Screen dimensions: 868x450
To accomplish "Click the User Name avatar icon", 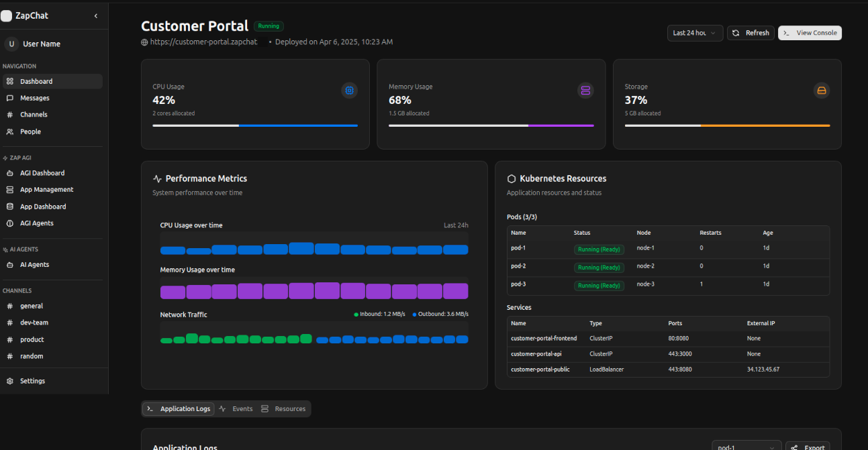I will 11,44.
